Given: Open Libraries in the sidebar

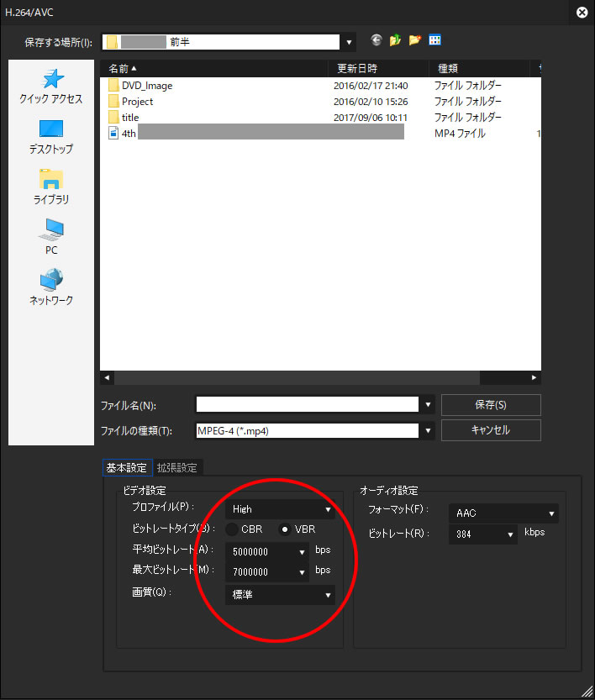Looking at the screenshot, I should (x=51, y=187).
